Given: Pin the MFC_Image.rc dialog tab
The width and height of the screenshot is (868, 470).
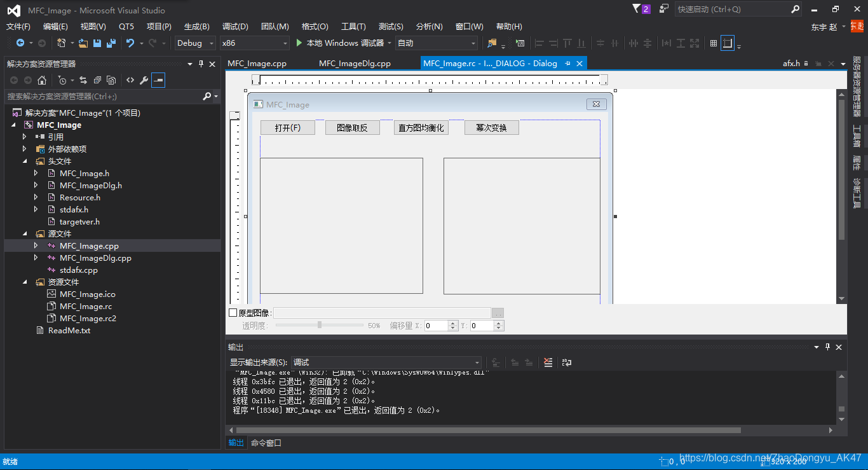Looking at the screenshot, I should (x=567, y=63).
